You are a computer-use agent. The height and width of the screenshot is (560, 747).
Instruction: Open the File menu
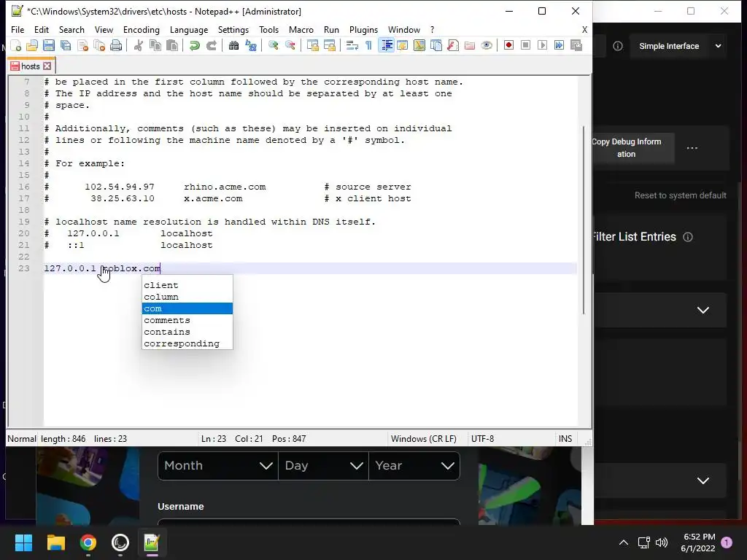(18, 29)
